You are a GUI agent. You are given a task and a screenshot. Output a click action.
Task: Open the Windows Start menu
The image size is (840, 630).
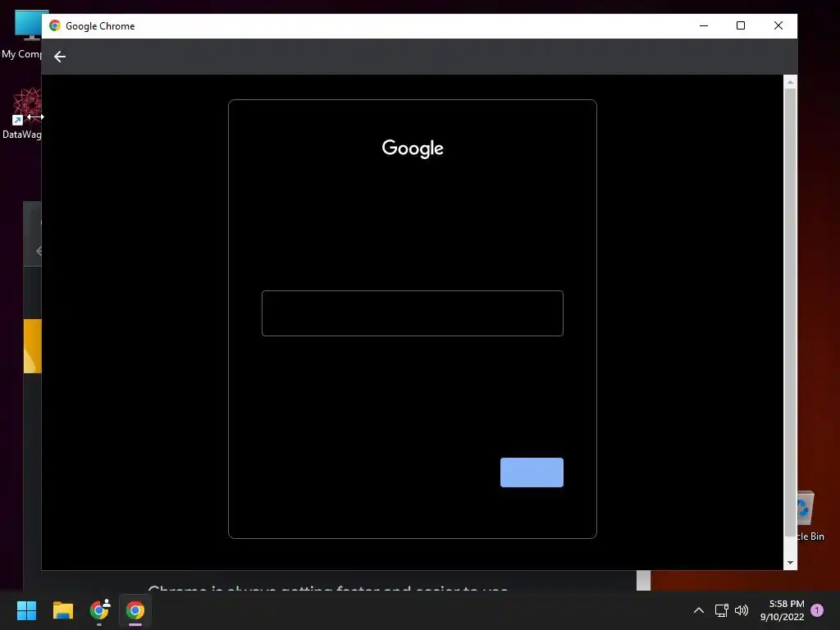click(26, 610)
